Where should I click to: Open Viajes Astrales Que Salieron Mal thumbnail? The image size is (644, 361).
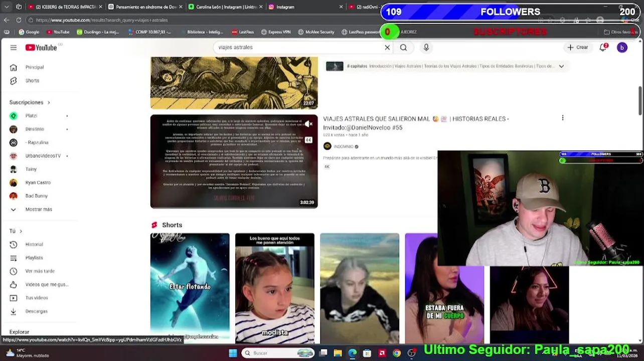tap(234, 161)
